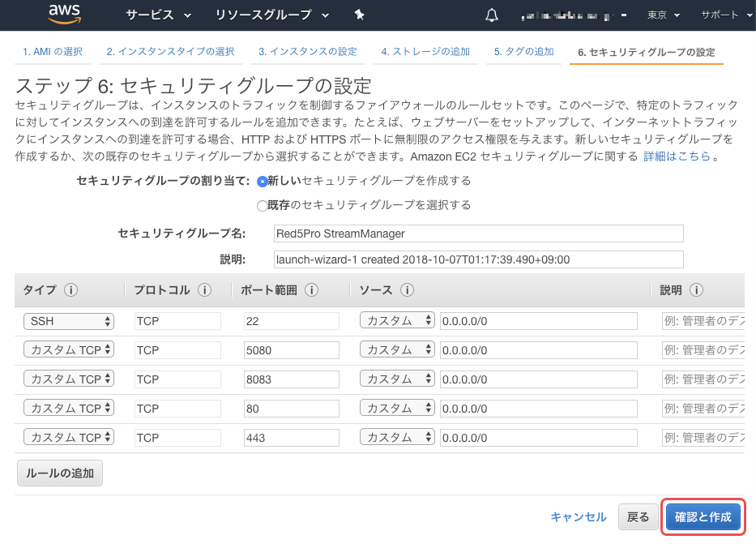The width and height of the screenshot is (756, 544).
Task: Click info icon next to ソース header
Action: [408, 290]
